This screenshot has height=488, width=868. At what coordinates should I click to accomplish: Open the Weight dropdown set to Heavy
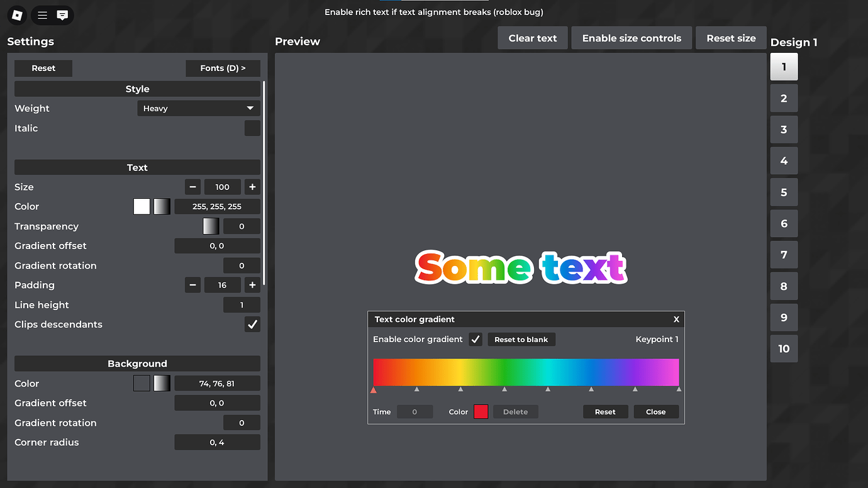tap(199, 108)
